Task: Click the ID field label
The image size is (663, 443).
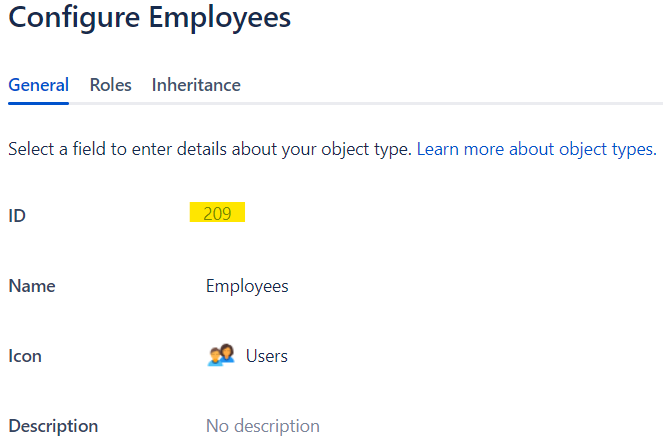Action: (17, 216)
